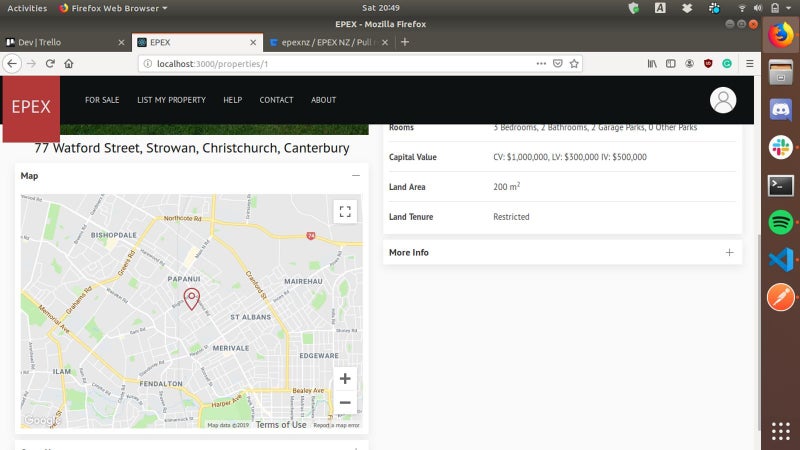Viewport: 800px width, 450px height.
Task: Click the page vertical scrollbar
Action: (758, 332)
